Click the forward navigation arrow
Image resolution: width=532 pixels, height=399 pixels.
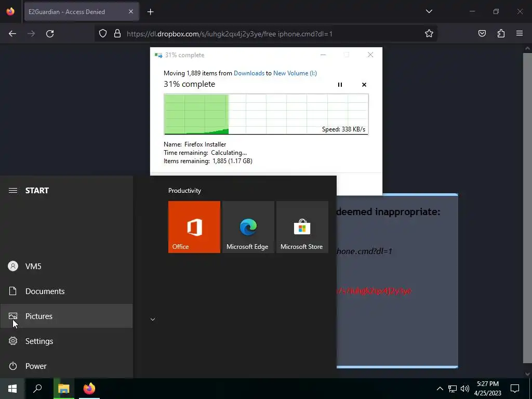(31, 34)
